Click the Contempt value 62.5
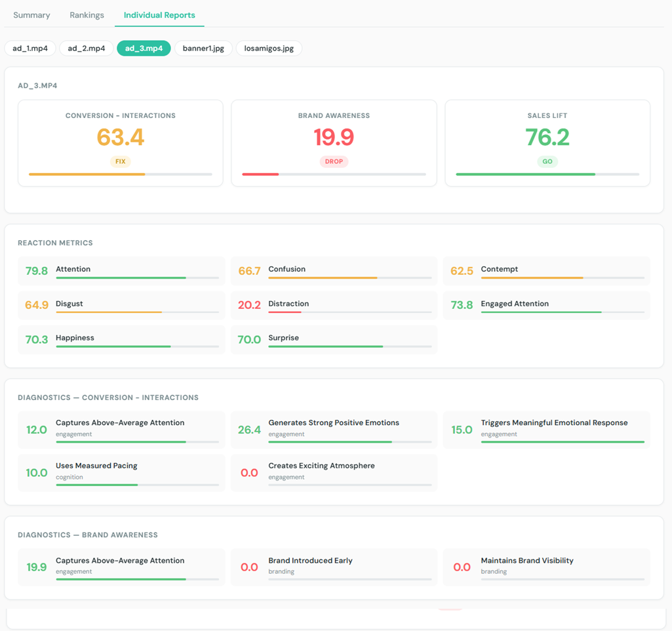The image size is (672, 631). tap(462, 271)
